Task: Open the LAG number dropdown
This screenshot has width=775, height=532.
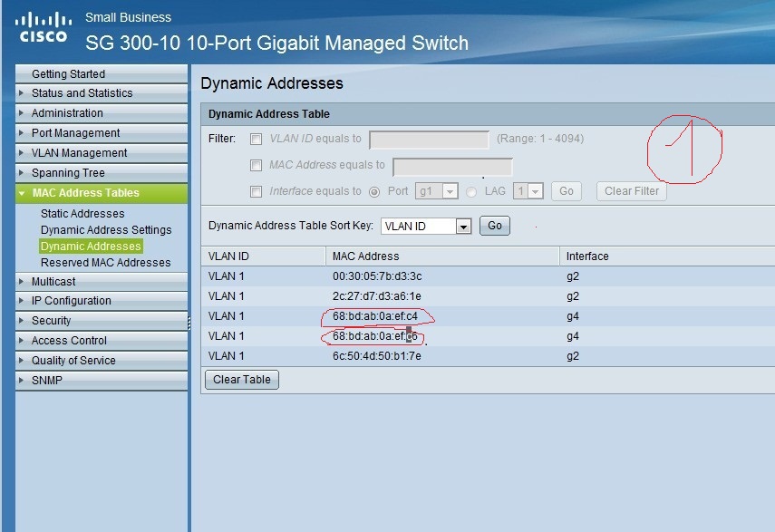Action: pyautogui.click(x=528, y=191)
